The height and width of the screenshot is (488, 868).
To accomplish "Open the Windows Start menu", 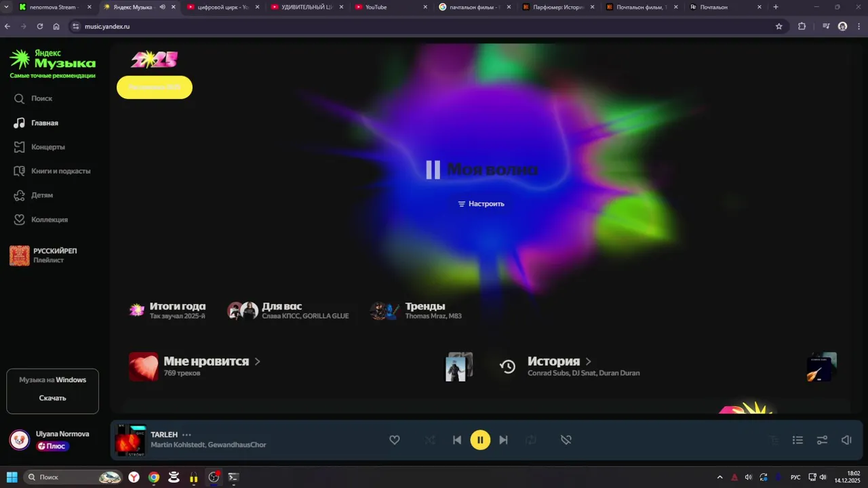I will [12, 477].
